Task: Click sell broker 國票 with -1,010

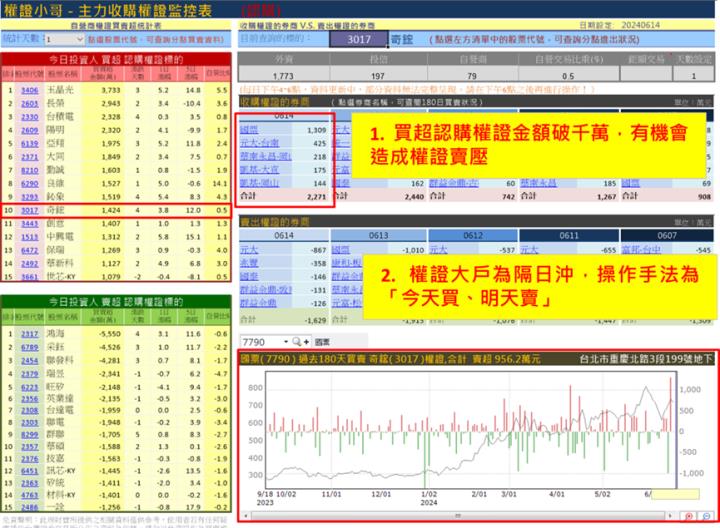Action: pos(341,250)
